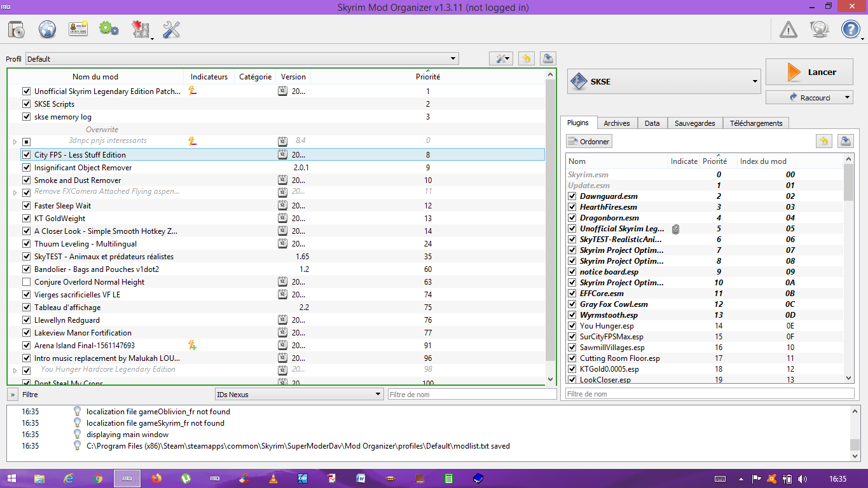Screen dimensions: 868x488
Task: Open the puzzle piece tools icon
Action: pos(140,29)
